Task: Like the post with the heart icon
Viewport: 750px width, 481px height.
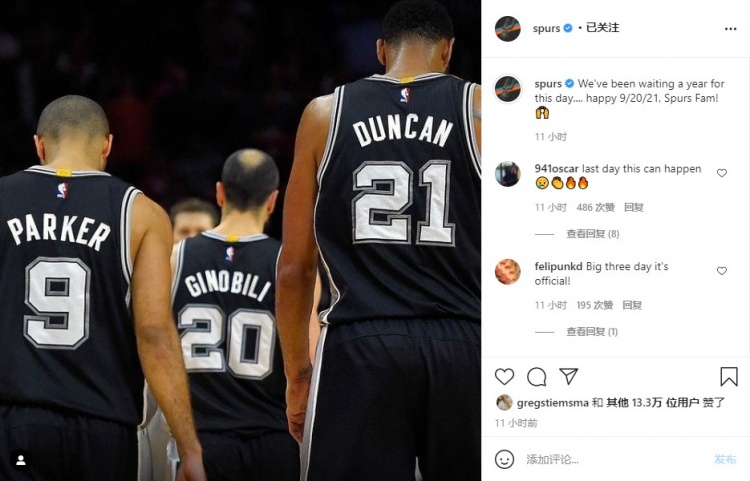Action: coord(504,377)
